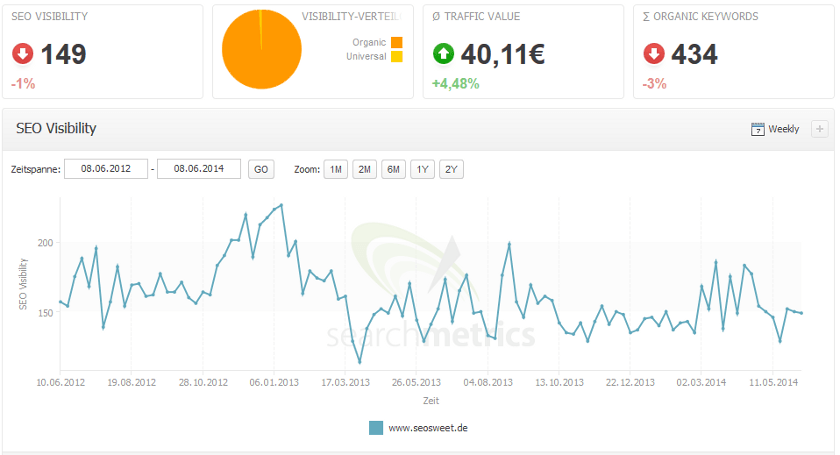Toggle www.seosweet.de legend series square
Image resolution: width=840 pixels, height=455 pixels.
click(376, 427)
